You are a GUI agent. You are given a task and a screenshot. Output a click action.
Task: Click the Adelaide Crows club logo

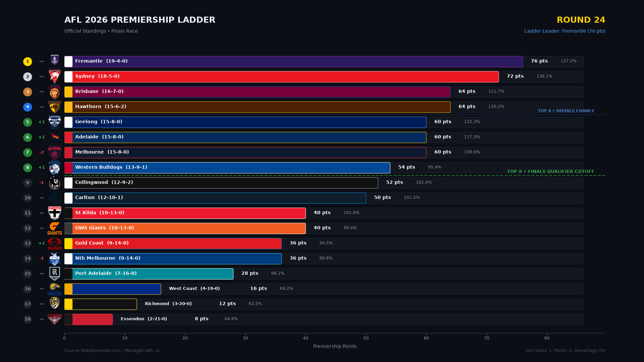(x=55, y=137)
